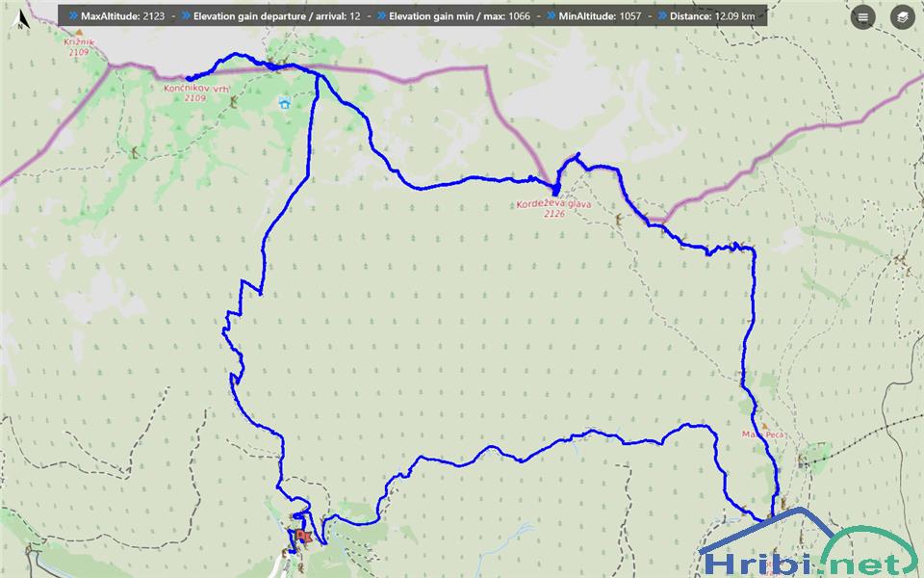Click the double-arrow icon before MinAltitude

[x=550, y=16]
